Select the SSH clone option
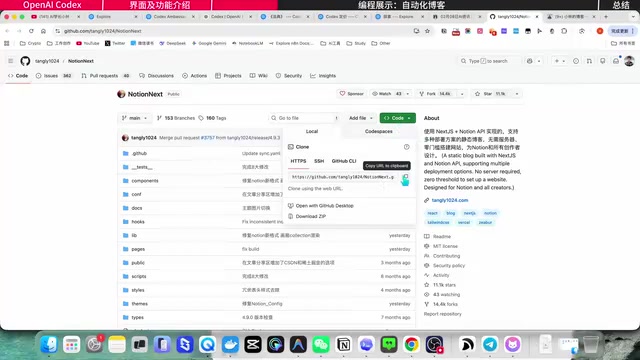Viewport: 640px width, 360px height. (319, 161)
